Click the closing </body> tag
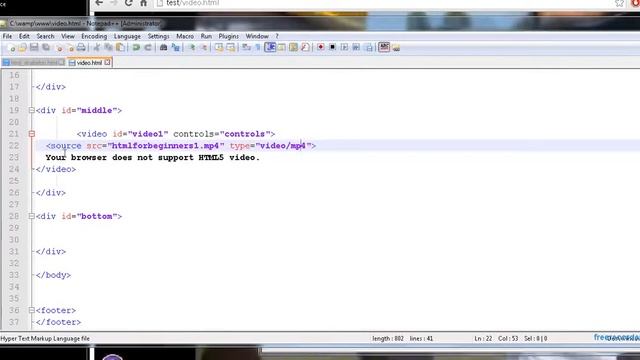Image resolution: width=640 pixels, height=360 pixels. pos(53,275)
